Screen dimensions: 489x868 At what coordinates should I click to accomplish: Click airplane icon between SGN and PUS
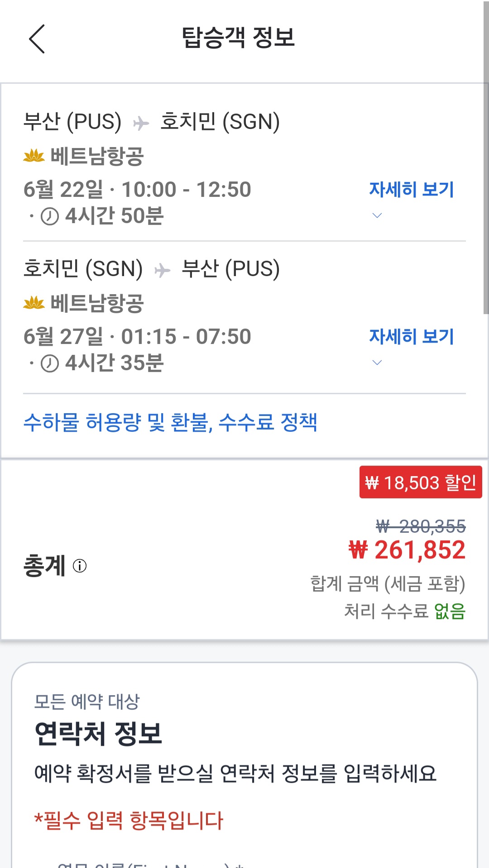162,270
